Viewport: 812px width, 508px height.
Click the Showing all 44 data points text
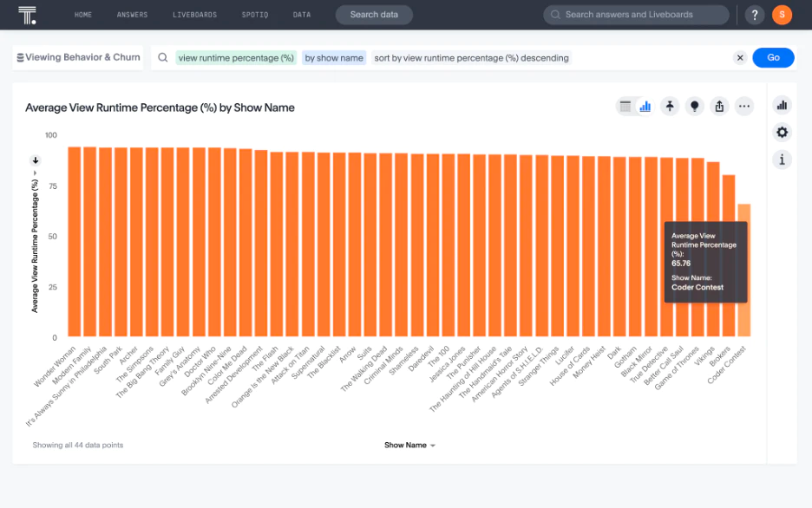click(78, 445)
